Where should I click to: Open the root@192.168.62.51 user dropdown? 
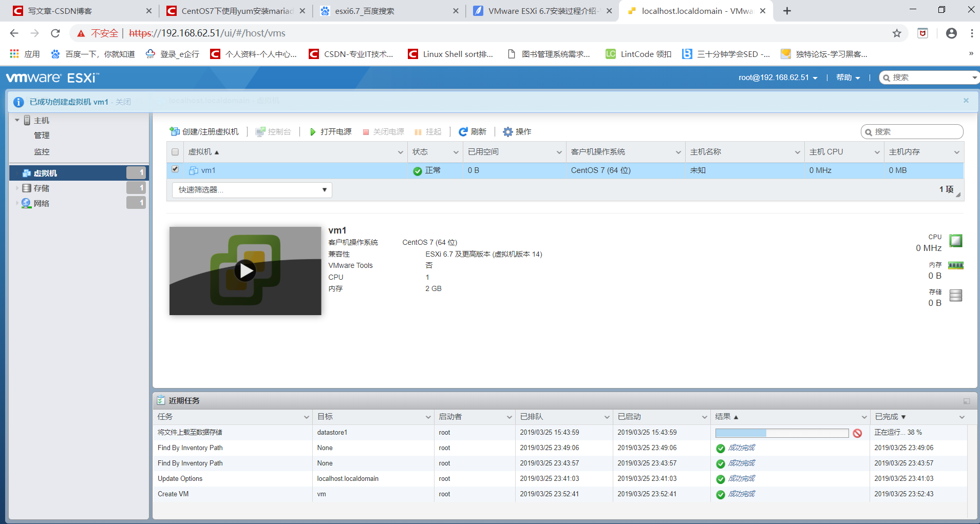coord(778,77)
